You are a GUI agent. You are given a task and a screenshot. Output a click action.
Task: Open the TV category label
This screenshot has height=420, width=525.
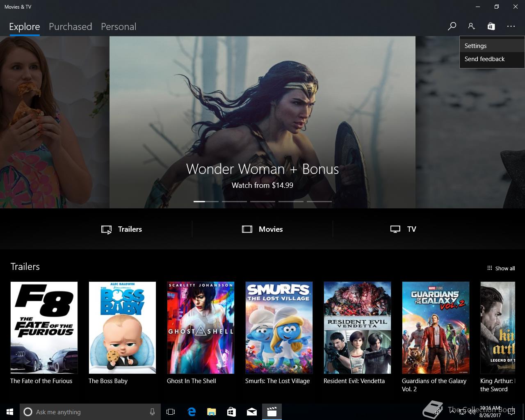tap(412, 229)
